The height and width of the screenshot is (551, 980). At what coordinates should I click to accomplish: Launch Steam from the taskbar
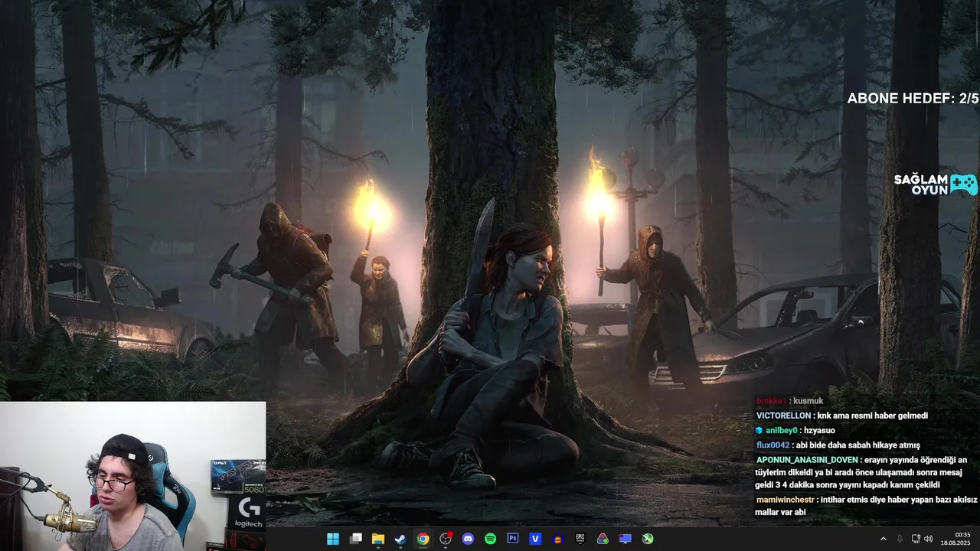[x=400, y=539]
